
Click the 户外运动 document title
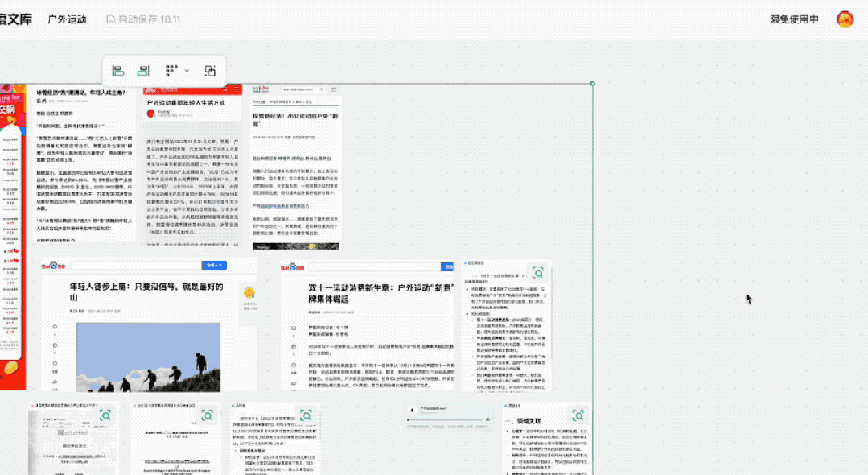(67, 19)
